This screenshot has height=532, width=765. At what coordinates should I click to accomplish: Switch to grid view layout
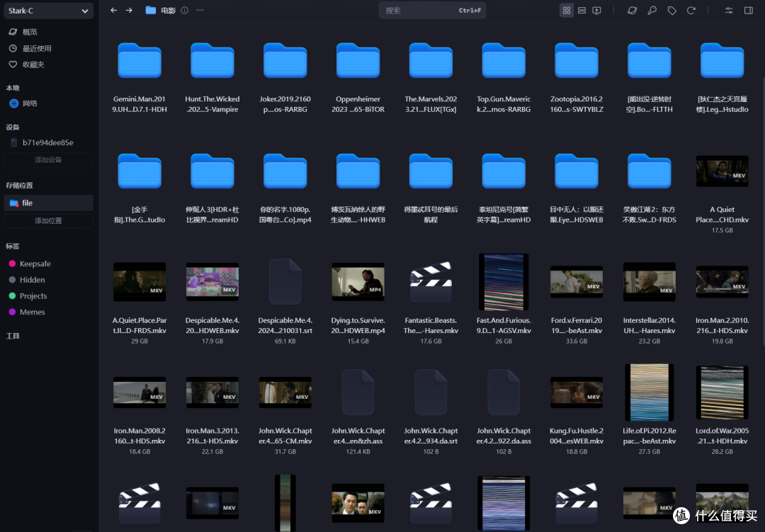tap(567, 10)
